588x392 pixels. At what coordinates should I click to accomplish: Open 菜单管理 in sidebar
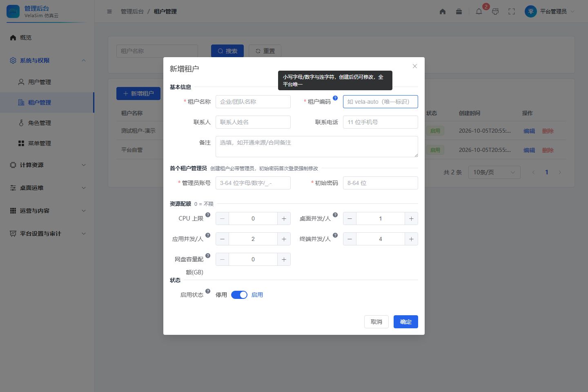pos(47,143)
